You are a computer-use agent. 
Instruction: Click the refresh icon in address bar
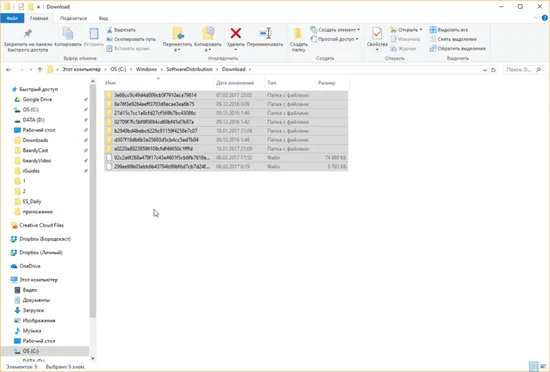[x=494, y=70]
